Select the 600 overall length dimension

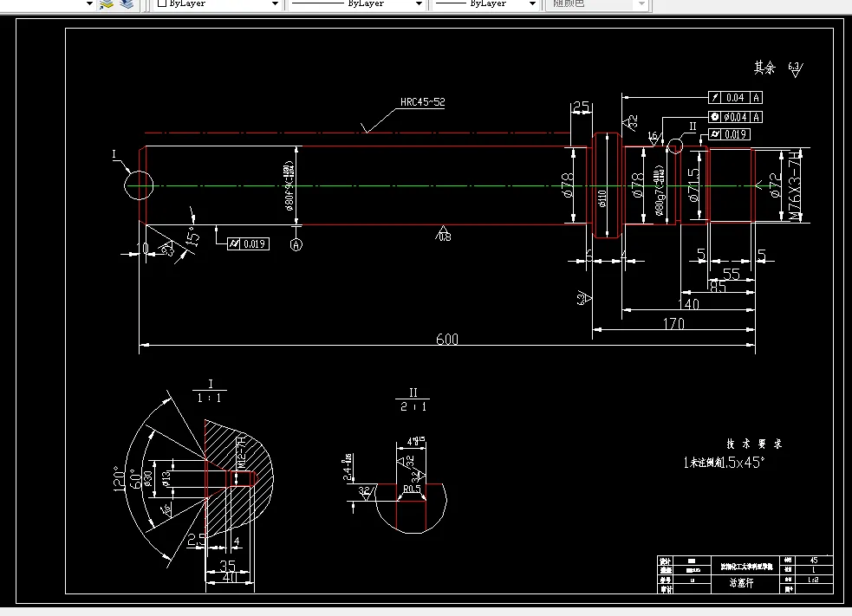(447, 340)
